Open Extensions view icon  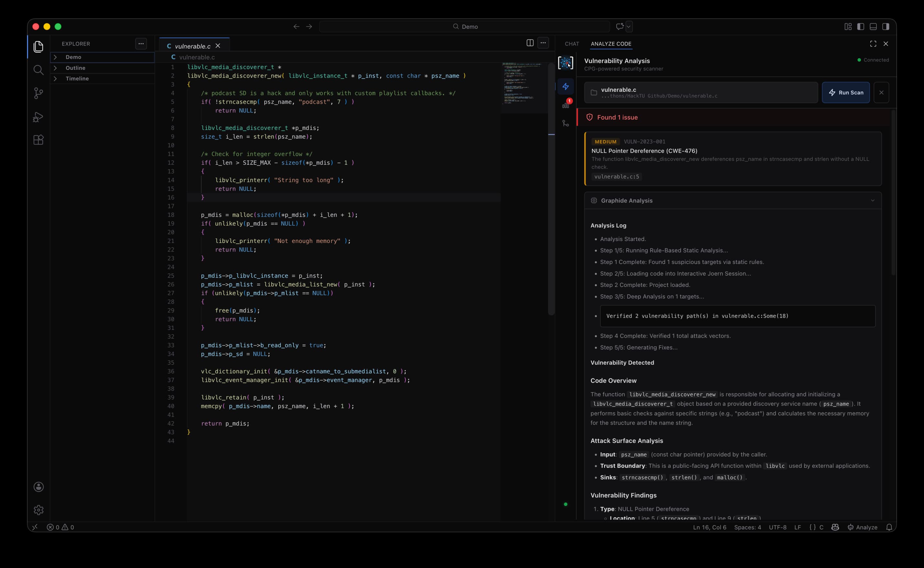point(38,140)
